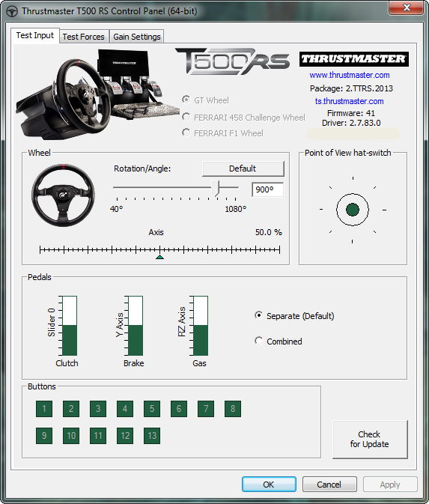Reset rotation with the Default button
Screen dimensions: 429x504
243,168
